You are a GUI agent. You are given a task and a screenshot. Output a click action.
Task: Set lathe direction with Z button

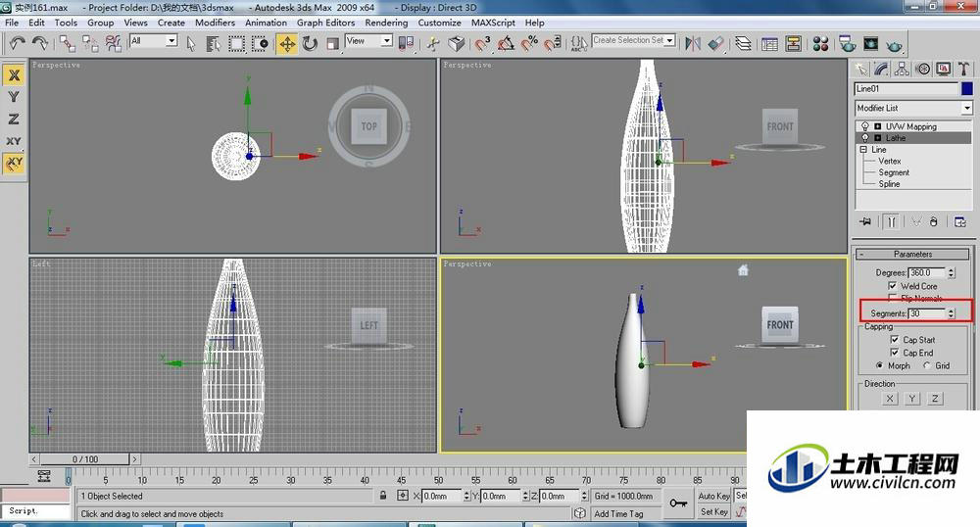coord(935,399)
